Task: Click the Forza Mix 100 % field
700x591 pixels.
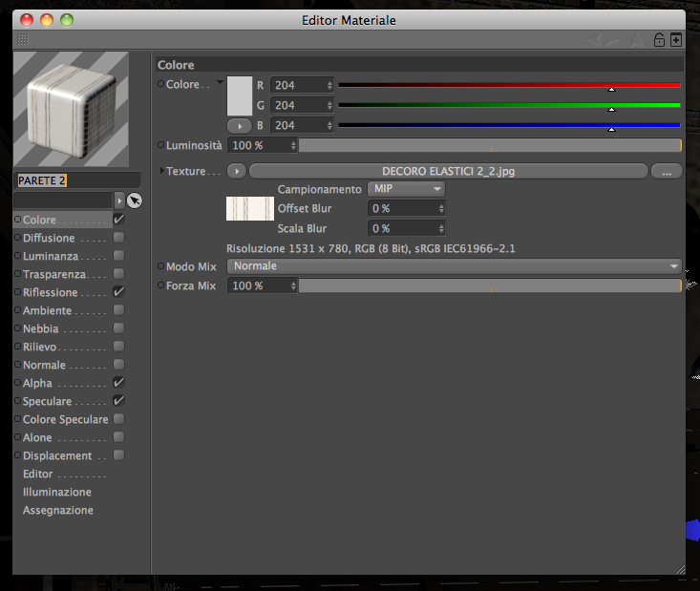Action: point(262,285)
